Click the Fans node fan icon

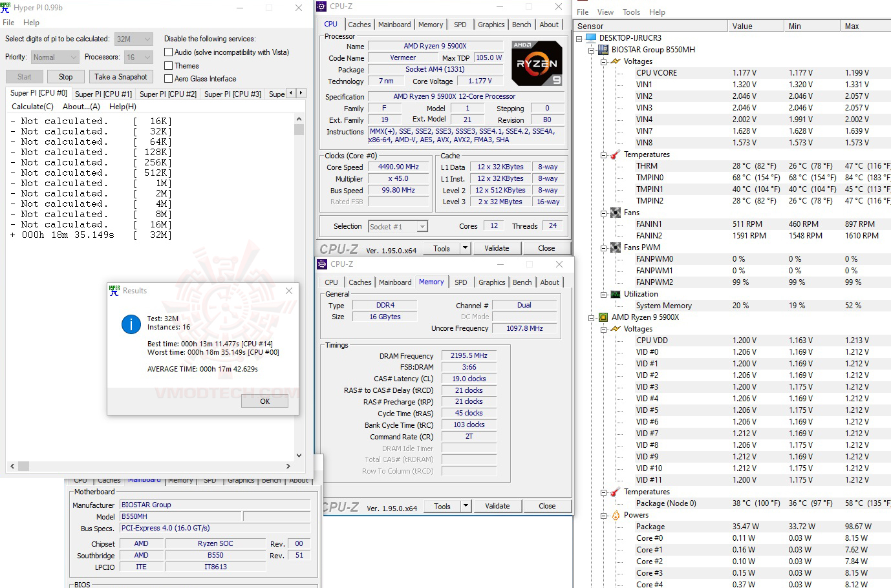point(616,213)
